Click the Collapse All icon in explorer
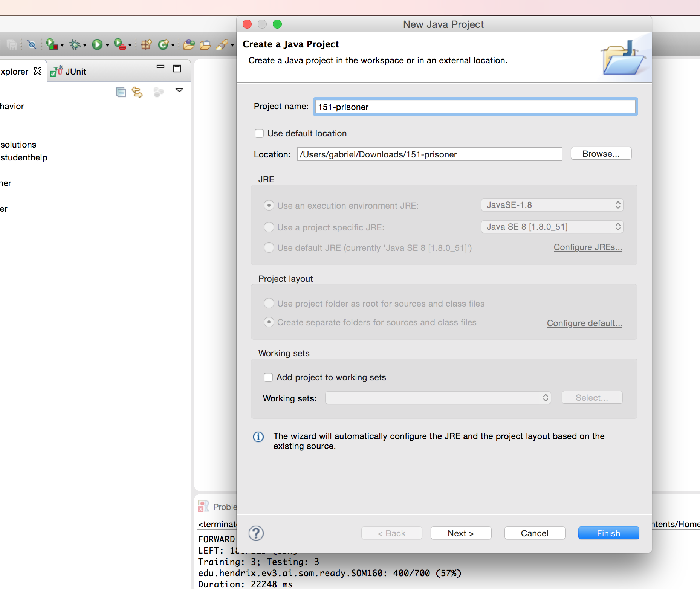Screen dimensions: 700x589 [x=121, y=92]
